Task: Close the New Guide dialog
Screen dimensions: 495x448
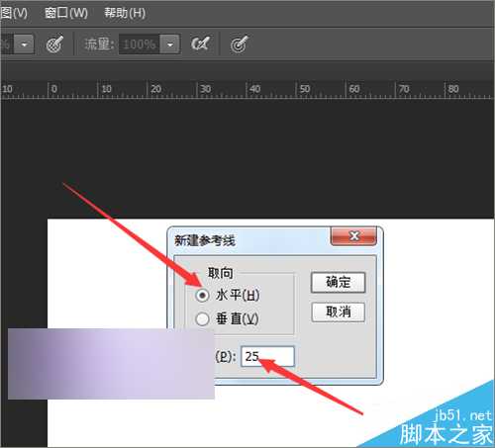Action: pyautogui.click(x=353, y=236)
